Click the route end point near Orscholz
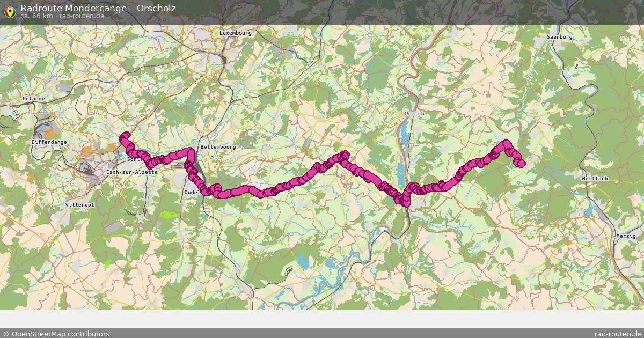This screenshot has width=644, height=338. pyautogui.click(x=521, y=163)
